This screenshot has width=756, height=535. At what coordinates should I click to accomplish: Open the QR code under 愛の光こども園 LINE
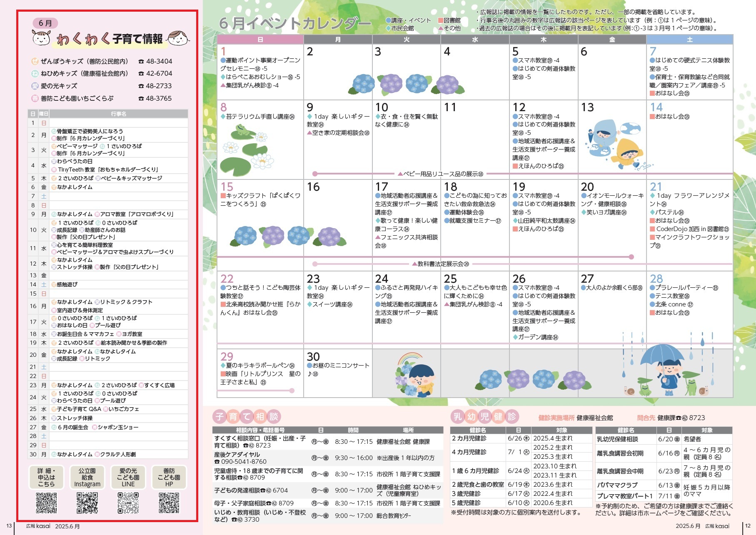[128, 503]
